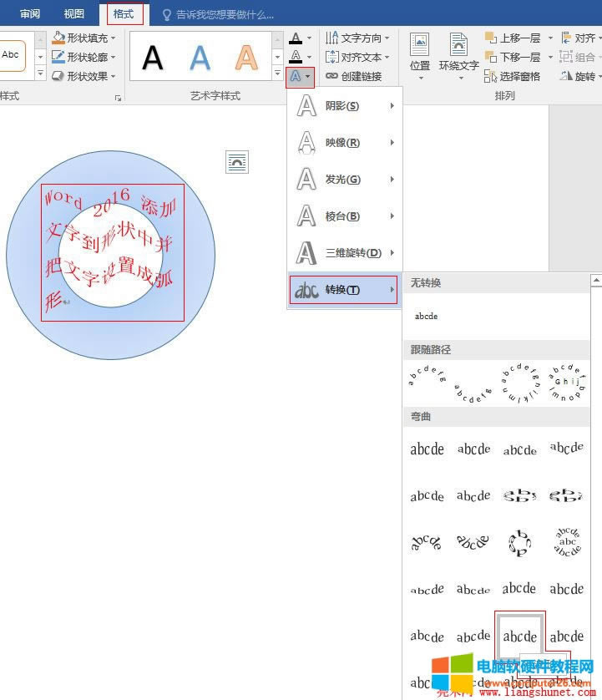Expand the shape styles gallery
Viewport: 602px width, 700px height.
pos(40,73)
